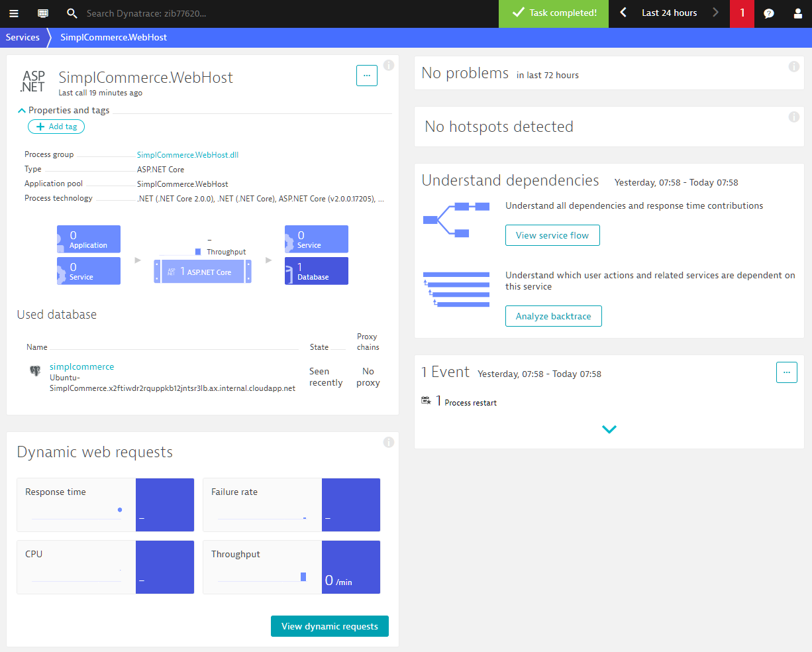Screen dimensions: 812x652
Task: Click the No problems heading
Action: pyautogui.click(x=465, y=74)
